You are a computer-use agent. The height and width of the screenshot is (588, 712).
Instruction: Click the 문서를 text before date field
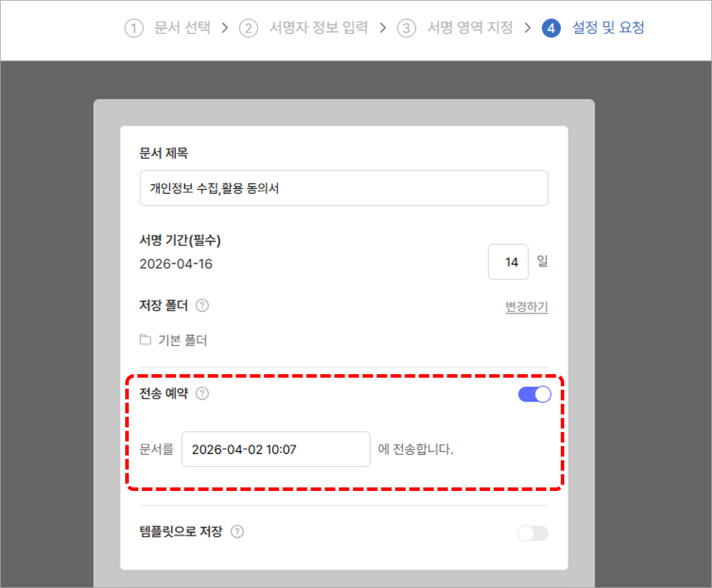pyautogui.click(x=156, y=449)
